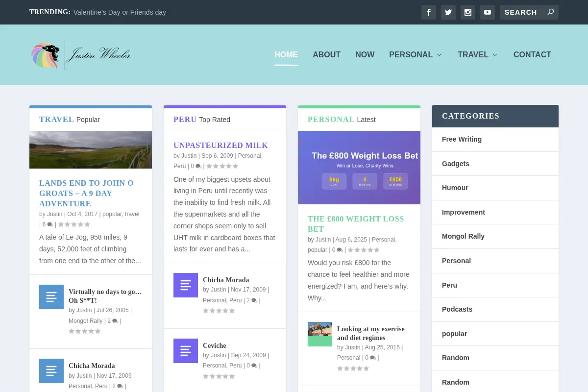
Task: Click the search magnifier icon
Action: coord(551,12)
